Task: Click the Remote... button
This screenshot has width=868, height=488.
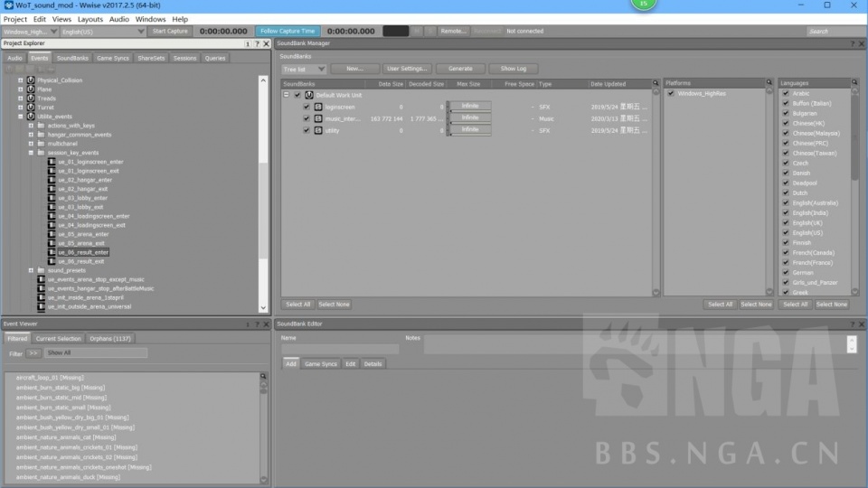Action: [x=453, y=31]
